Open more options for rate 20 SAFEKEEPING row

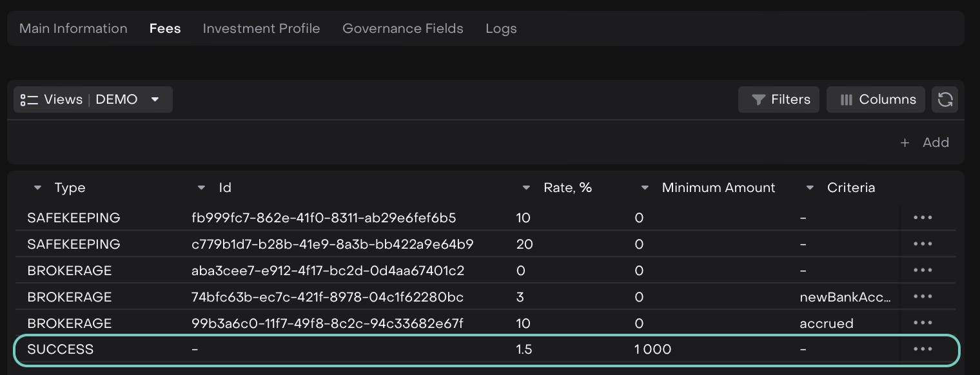[923, 244]
